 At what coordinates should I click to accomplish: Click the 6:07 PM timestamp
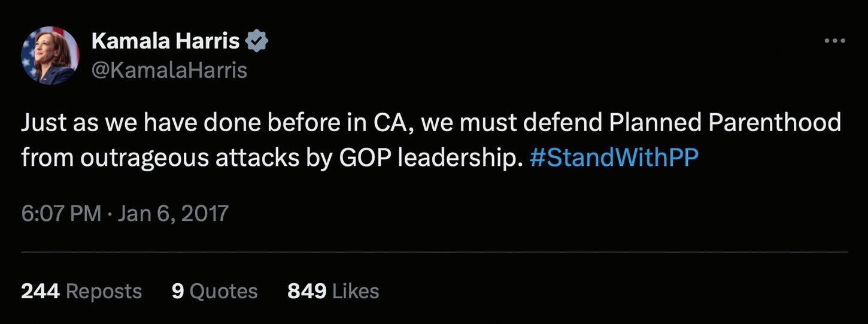61,213
